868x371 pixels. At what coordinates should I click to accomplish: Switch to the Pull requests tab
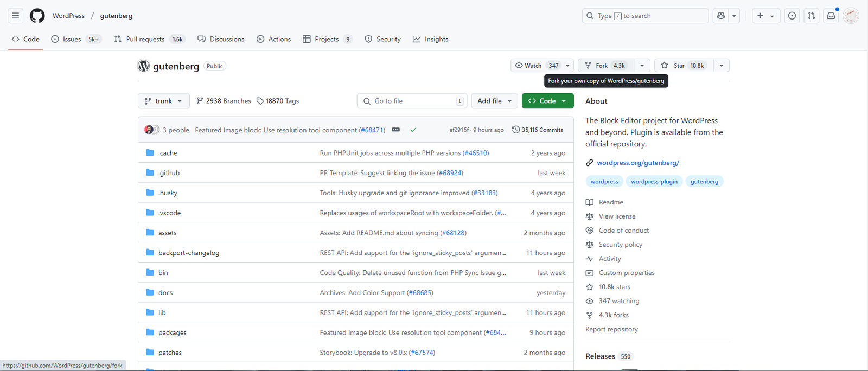click(x=145, y=39)
